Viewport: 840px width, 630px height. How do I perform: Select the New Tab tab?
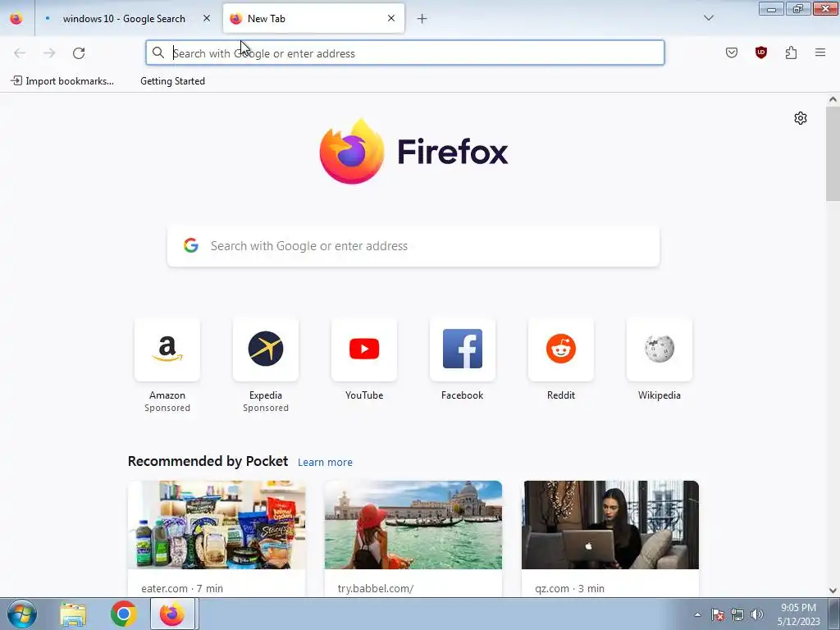pos(313,19)
